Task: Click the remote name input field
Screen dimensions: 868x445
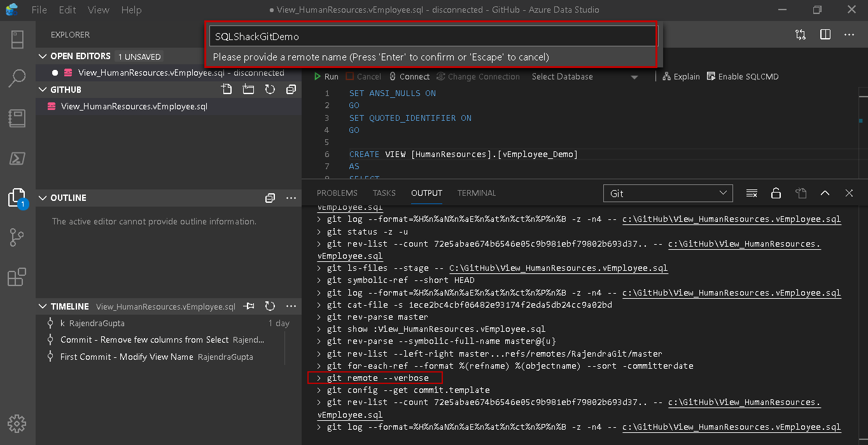Action: (x=433, y=37)
